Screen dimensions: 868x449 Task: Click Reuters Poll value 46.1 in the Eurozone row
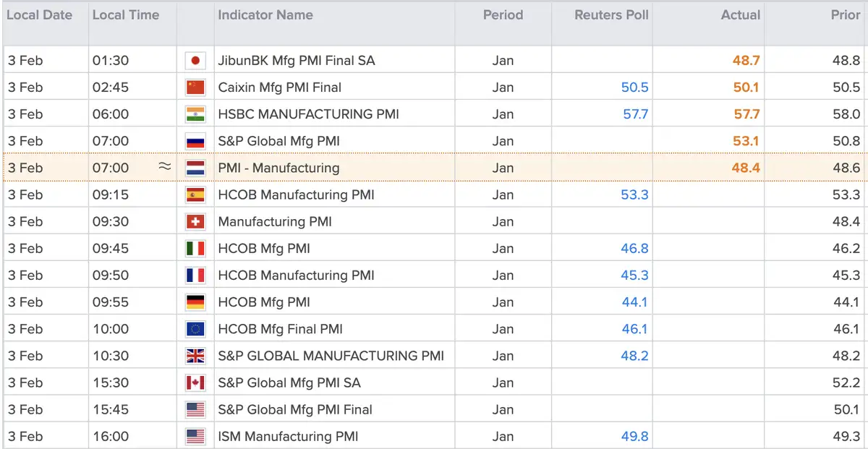(x=635, y=329)
